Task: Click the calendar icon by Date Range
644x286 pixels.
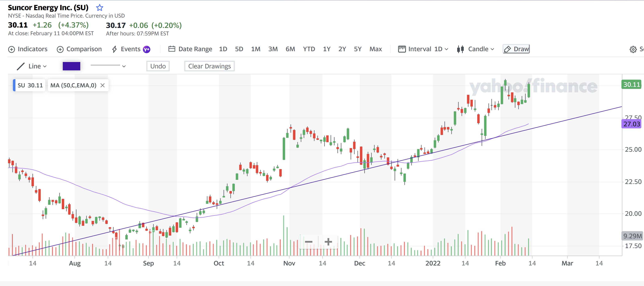Action: pyautogui.click(x=172, y=49)
